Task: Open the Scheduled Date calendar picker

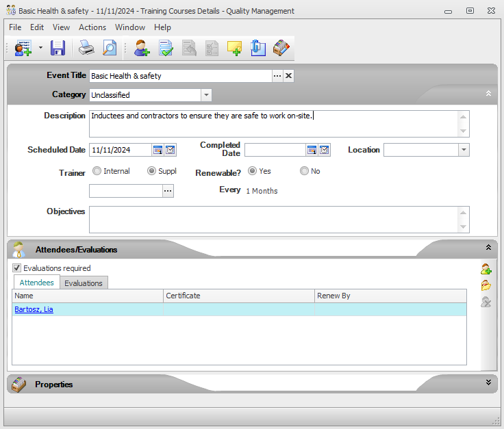Action: (x=157, y=150)
